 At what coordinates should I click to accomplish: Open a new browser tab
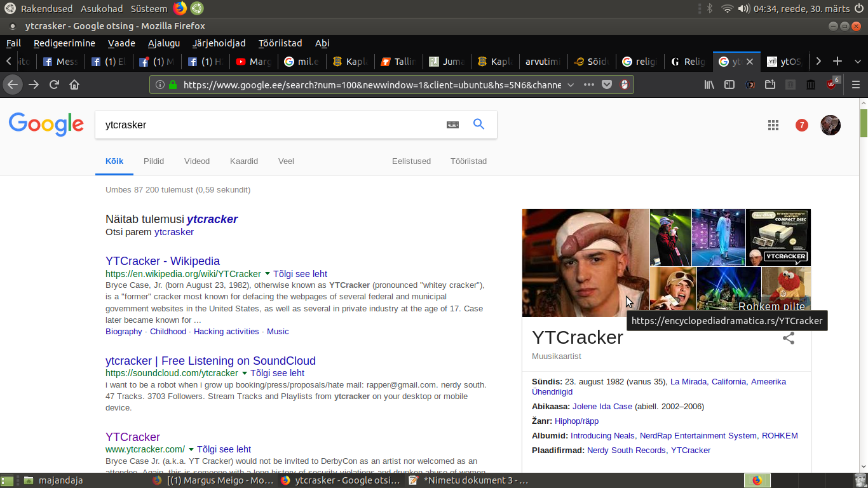tap(837, 61)
